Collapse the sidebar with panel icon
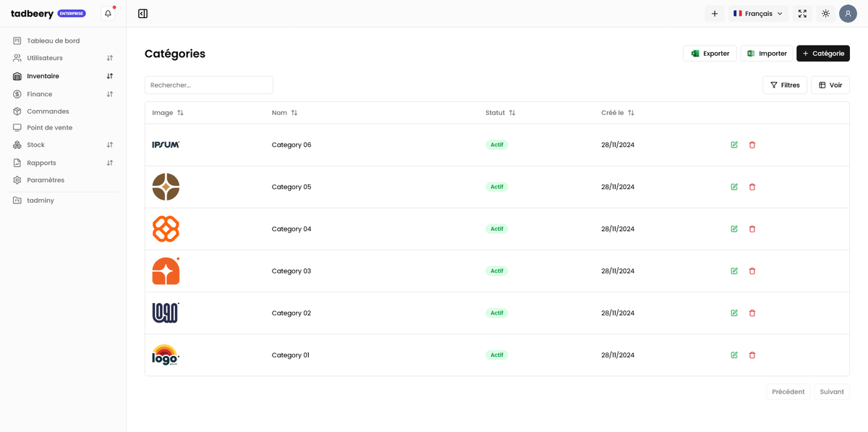The width and height of the screenshot is (868, 432). tap(142, 14)
